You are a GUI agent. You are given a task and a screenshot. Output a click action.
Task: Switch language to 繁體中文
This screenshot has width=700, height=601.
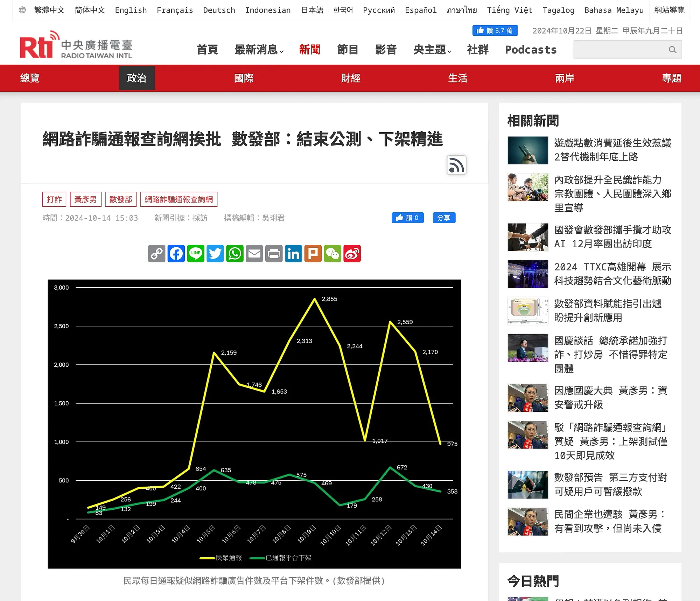(x=49, y=10)
